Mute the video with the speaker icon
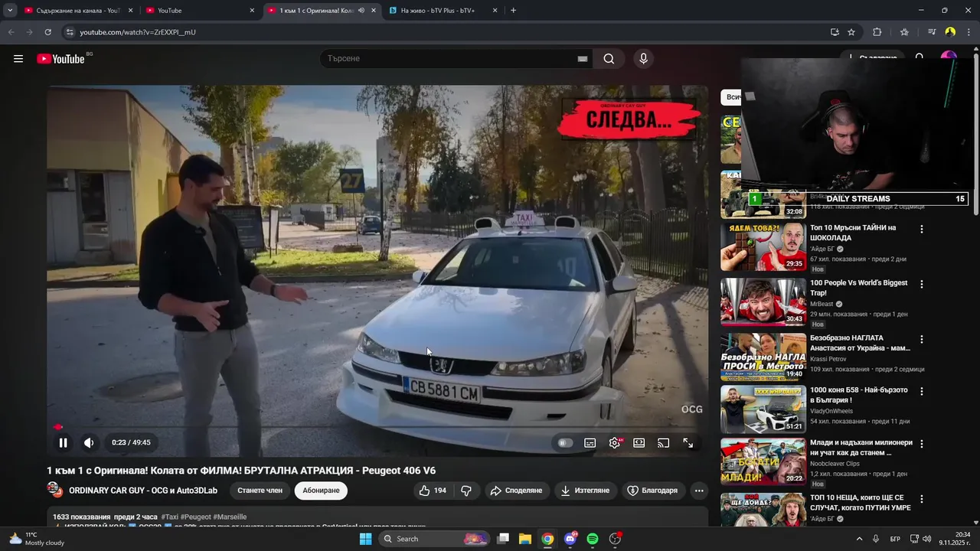The image size is (980, 551). [x=89, y=442]
